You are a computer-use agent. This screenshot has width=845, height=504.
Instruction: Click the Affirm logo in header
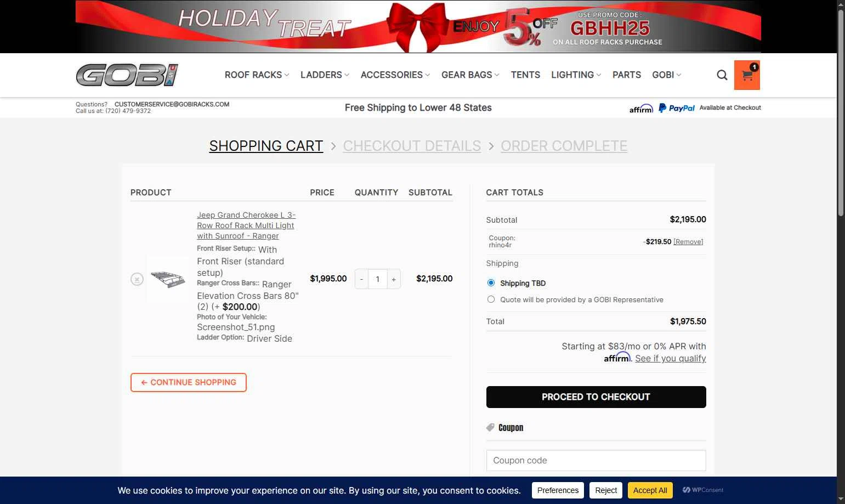(641, 109)
